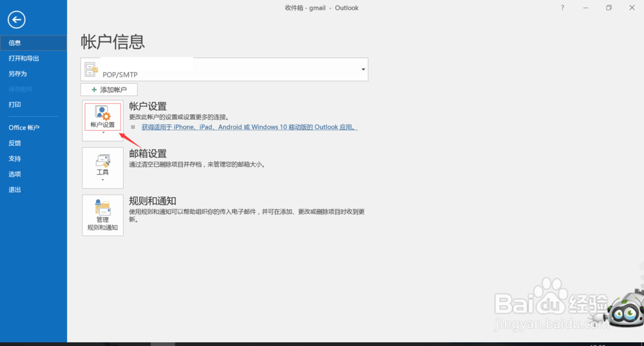This screenshot has width=644, height=346.
Task: Expand the POP/SMTP account dropdown
Action: tap(363, 70)
